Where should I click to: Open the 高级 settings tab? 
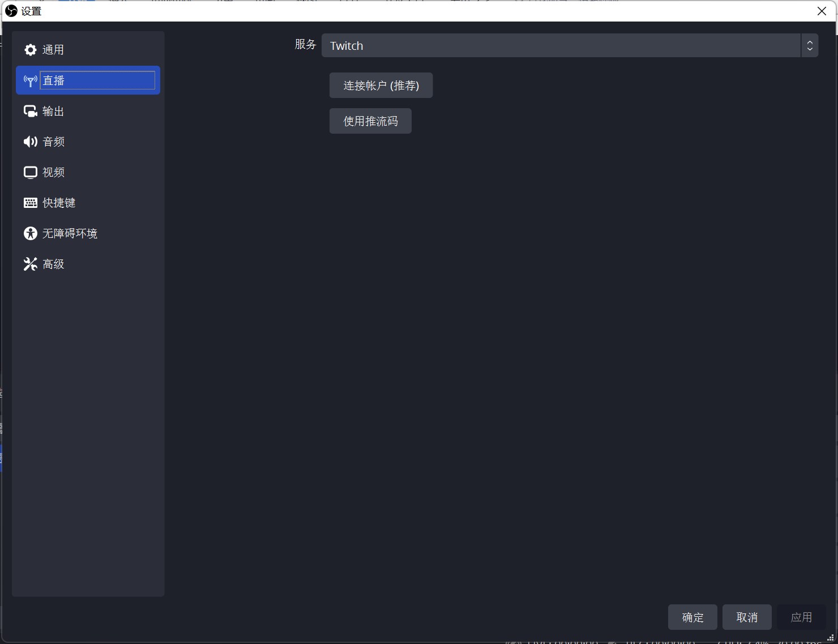tap(88, 264)
